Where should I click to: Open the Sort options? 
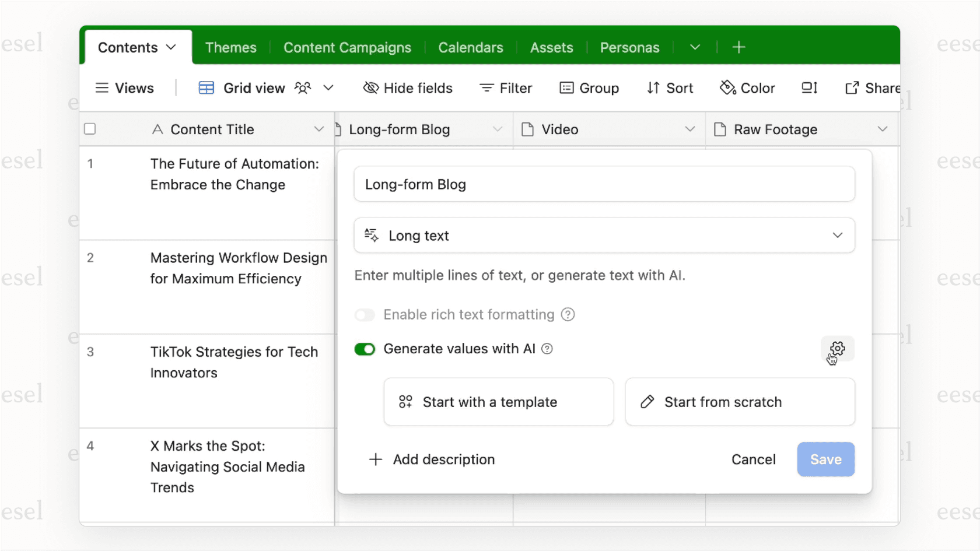pyautogui.click(x=670, y=87)
